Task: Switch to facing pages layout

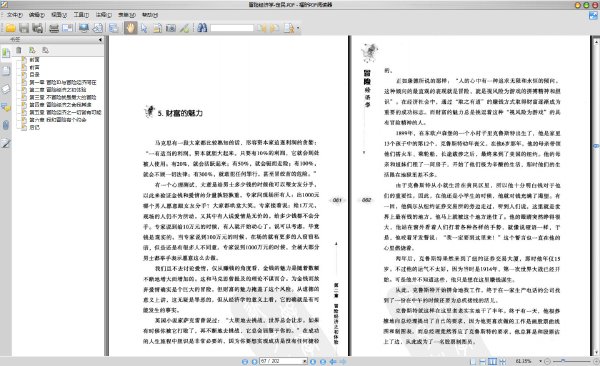Action: [x=492, y=361]
